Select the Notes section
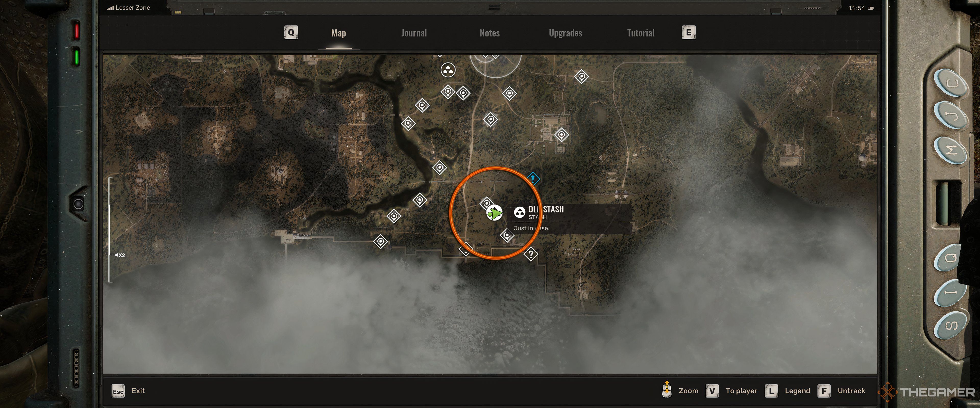Screen dimensions: 980x408 (489, 32)
